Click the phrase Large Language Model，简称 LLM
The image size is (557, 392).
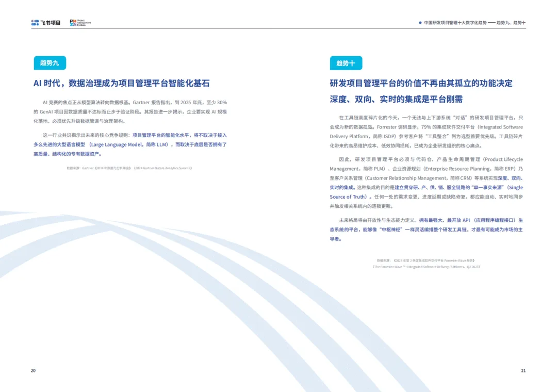[129, 144]
